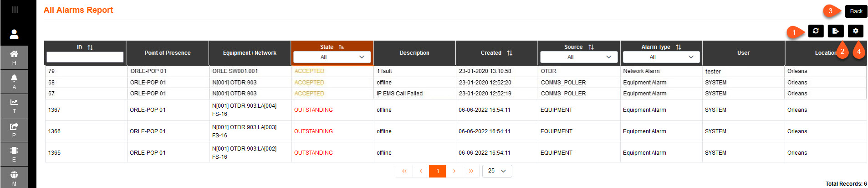Select alarm ID 79 cell

coord(86,71)
